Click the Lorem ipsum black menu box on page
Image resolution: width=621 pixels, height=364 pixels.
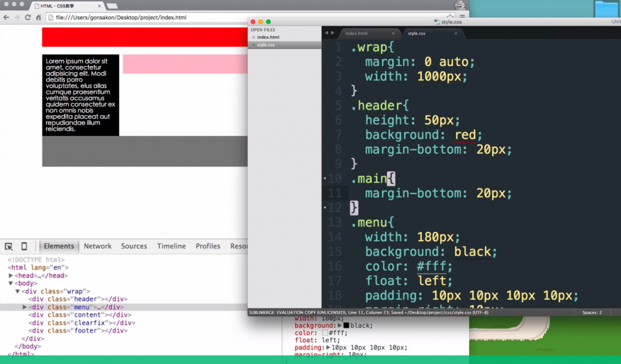click(81, 95)
